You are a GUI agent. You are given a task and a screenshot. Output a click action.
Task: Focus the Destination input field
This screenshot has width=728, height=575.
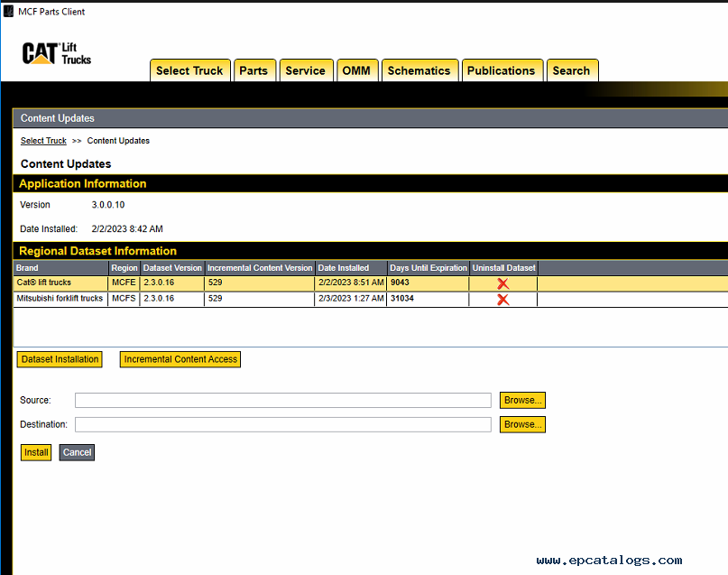[x=283, y=424]
